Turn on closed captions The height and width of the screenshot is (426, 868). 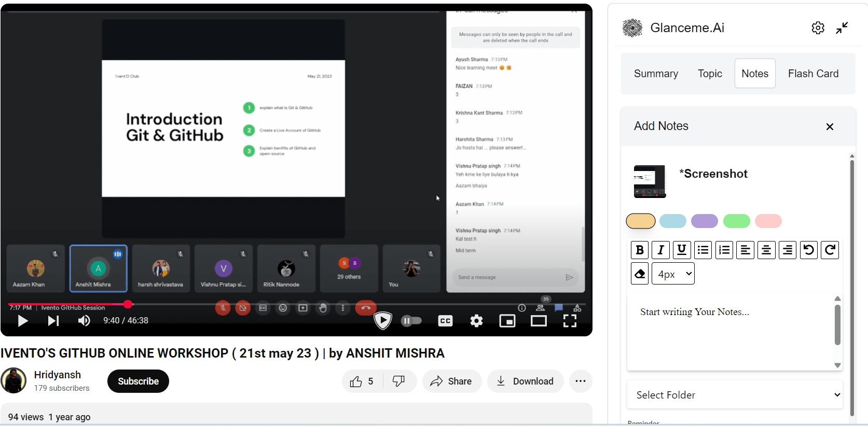[445, 321]
